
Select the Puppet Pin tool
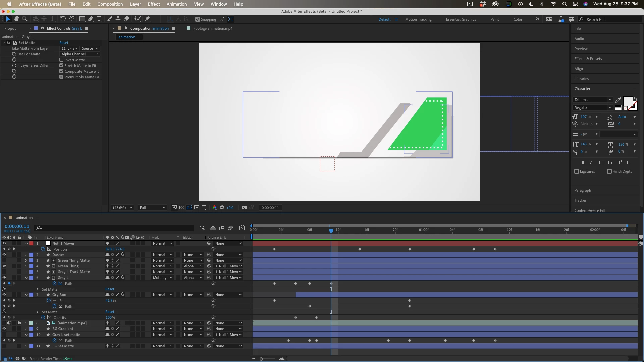tap(148, 19)
